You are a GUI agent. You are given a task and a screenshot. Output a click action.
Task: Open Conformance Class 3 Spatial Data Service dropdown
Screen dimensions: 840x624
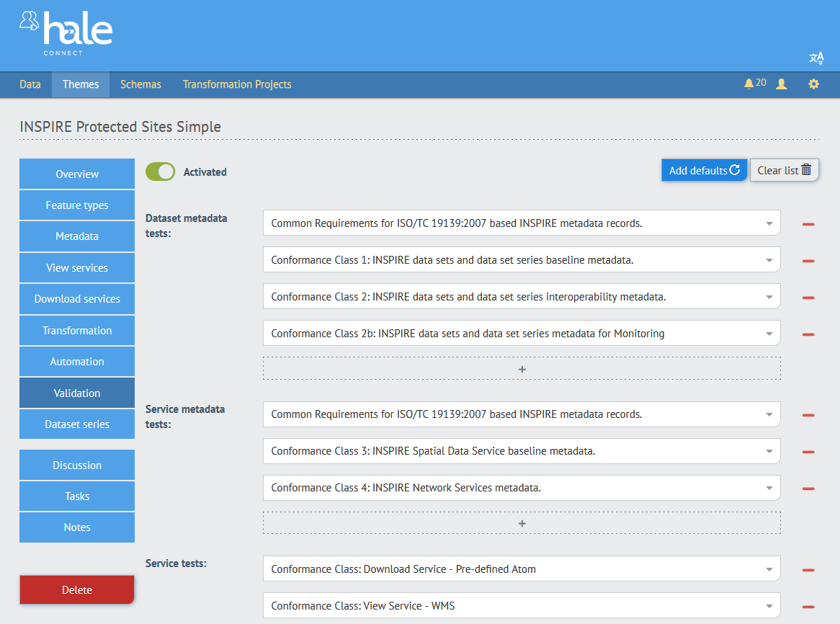point(522,450)
